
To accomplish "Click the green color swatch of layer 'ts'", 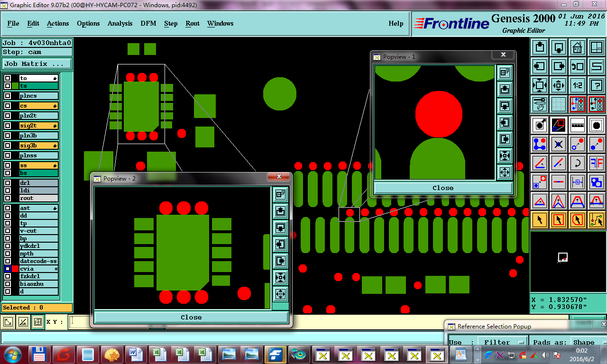I will [x=15, y=86].
